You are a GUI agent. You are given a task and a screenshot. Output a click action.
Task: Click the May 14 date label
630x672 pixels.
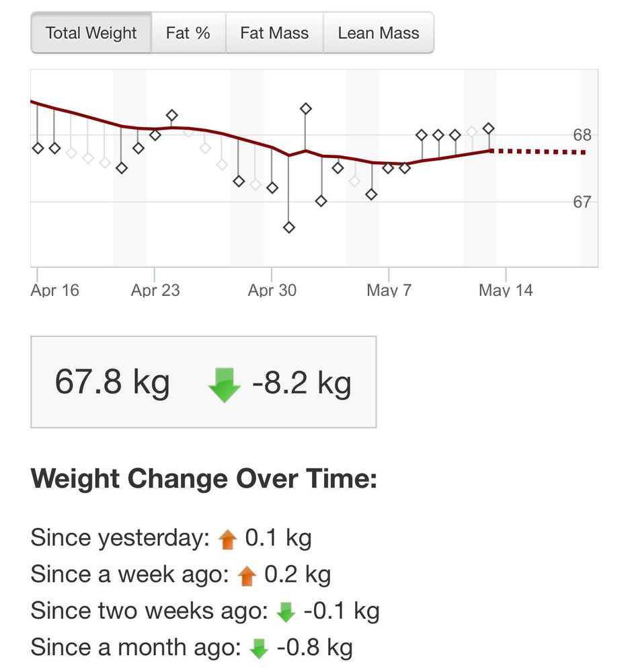506,291
